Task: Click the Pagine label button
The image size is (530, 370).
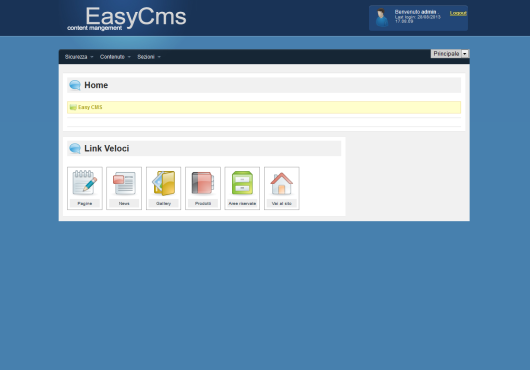Action: coord(85,203)
